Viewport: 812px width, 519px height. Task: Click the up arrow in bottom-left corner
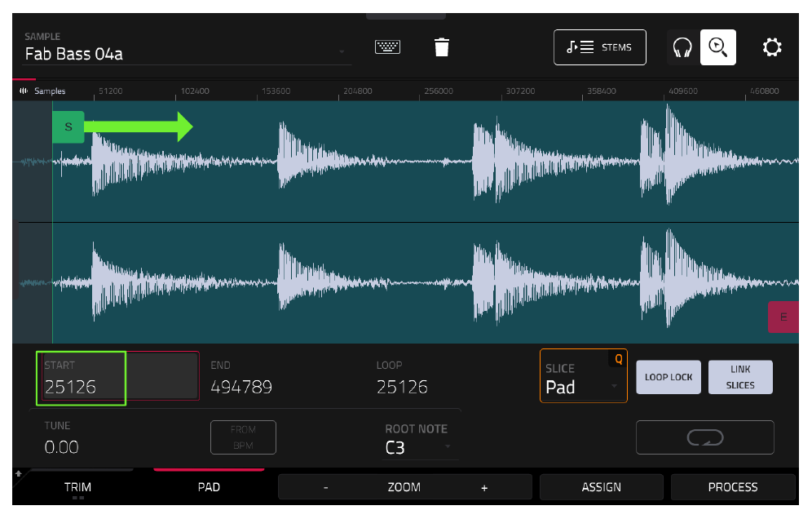coord(18,473)
